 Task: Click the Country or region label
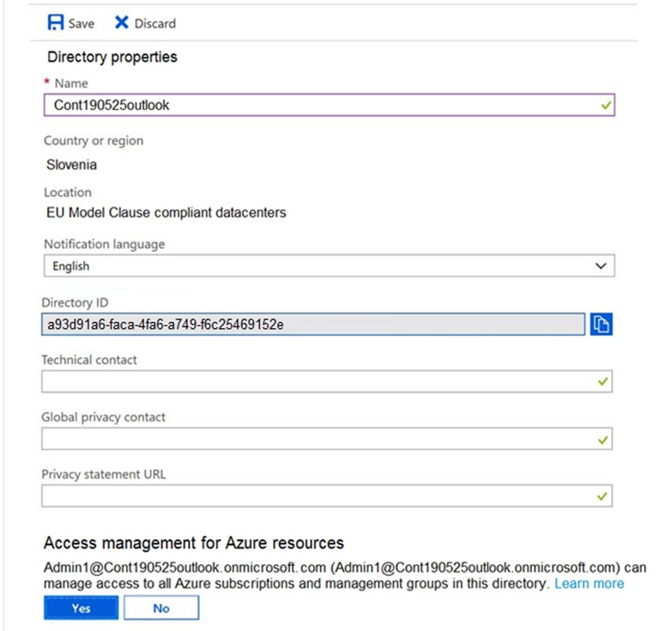tap(94, 141)
